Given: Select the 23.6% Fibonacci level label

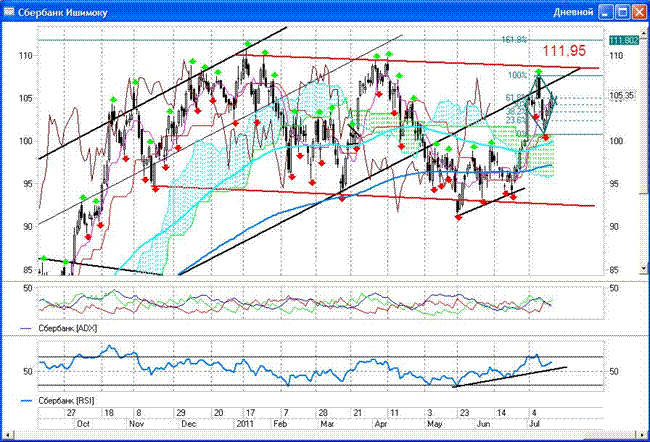Looking at the screenshot, I should pyautogui.click(x=516, y=119).
